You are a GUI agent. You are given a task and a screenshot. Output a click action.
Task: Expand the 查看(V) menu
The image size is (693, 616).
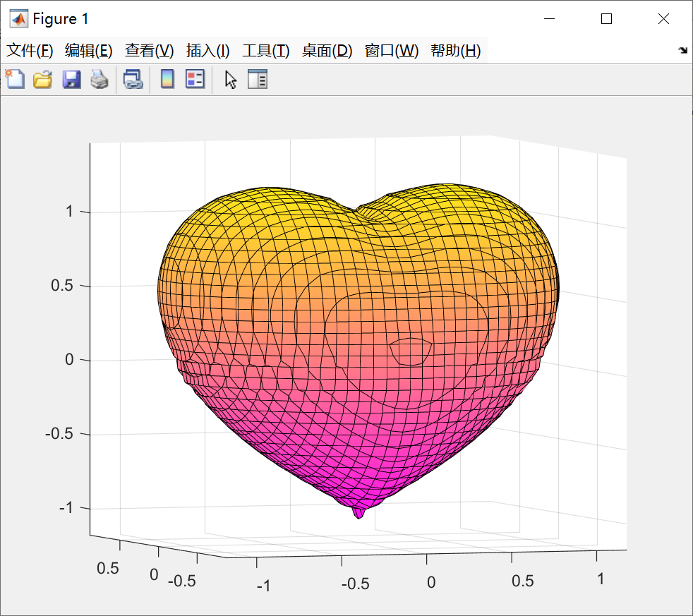pyautogui.click(x=149, y=51)
